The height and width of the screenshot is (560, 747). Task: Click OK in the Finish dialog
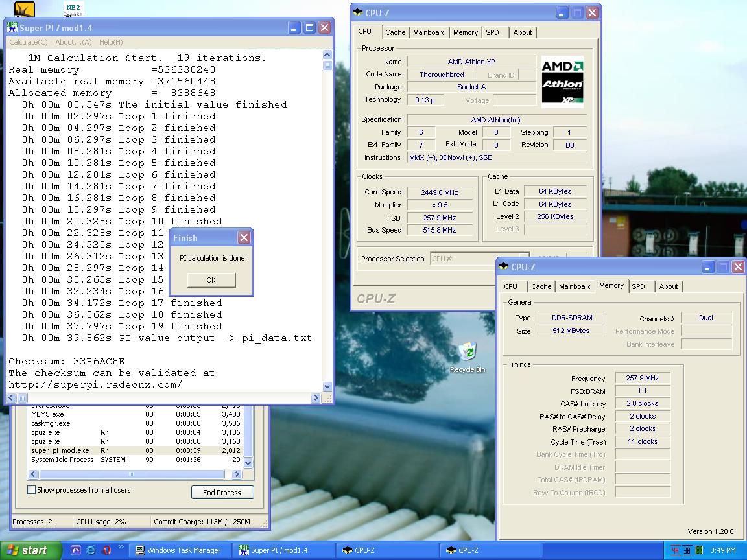click(x=211, y=280)
